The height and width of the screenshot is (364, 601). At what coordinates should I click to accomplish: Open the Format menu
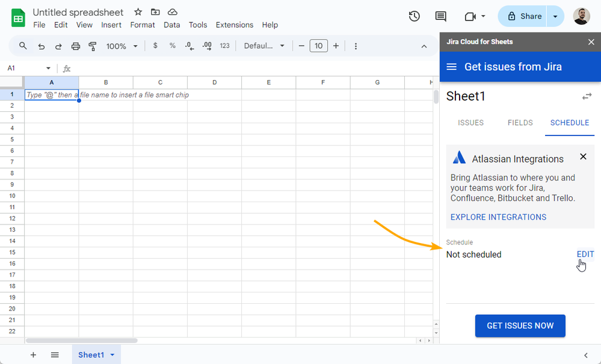[x=143, y=25]
